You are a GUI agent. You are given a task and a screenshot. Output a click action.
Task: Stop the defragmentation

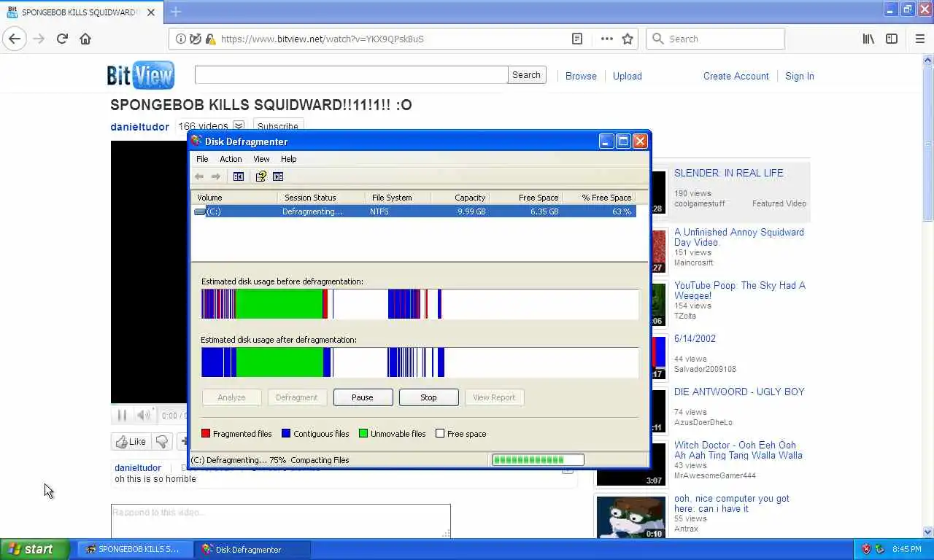pos(428,397)
